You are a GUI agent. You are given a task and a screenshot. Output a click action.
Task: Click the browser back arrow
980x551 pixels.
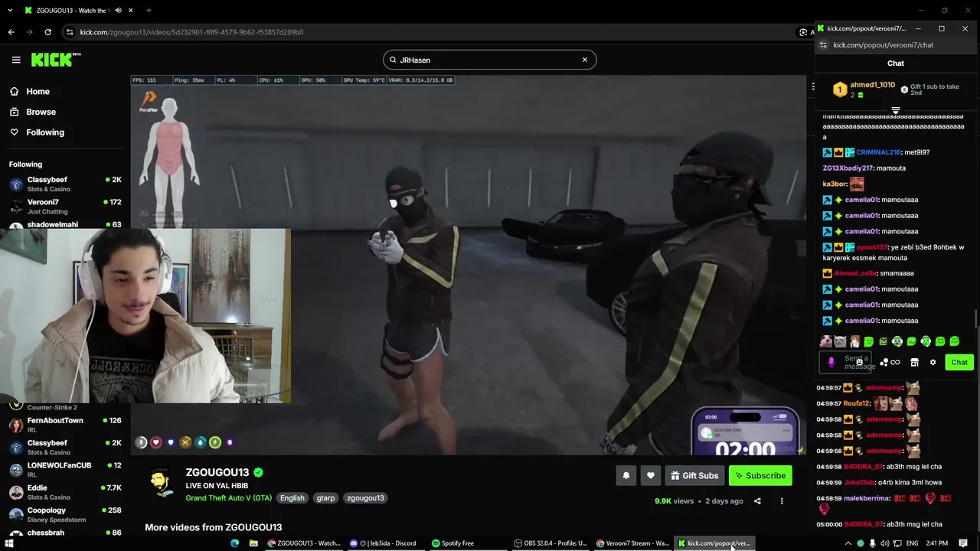pyautogui.click(x=11, y=32)
